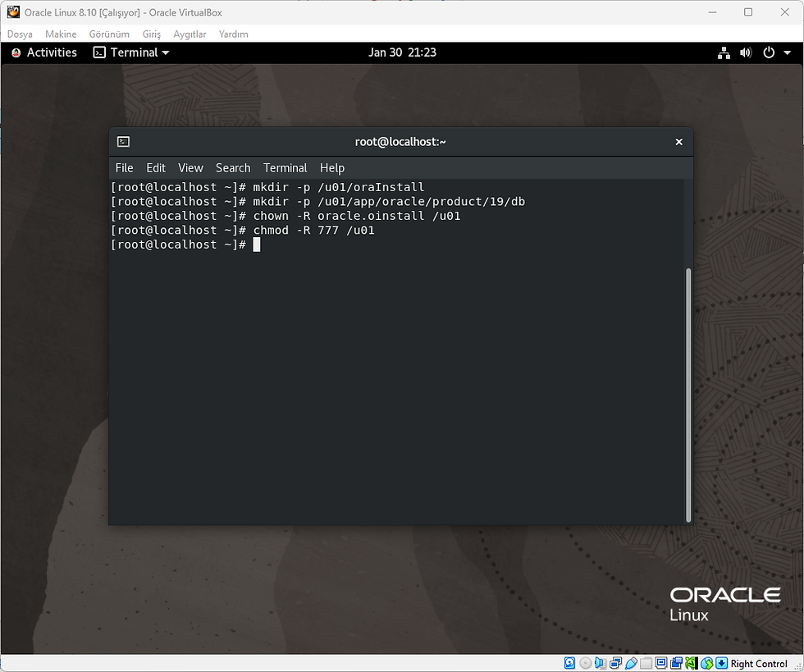
Task: Open the Terminal menu in terminal menubar
Action: [286, 167]
